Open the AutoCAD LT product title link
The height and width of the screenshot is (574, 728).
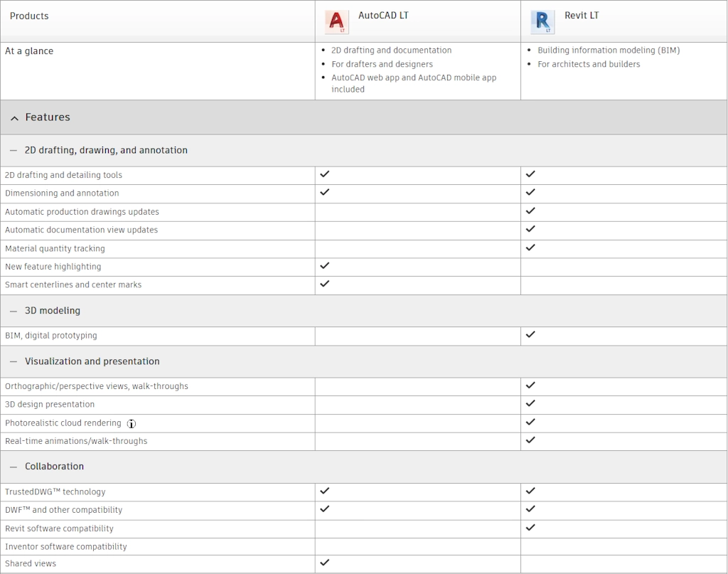coord(383,16)
